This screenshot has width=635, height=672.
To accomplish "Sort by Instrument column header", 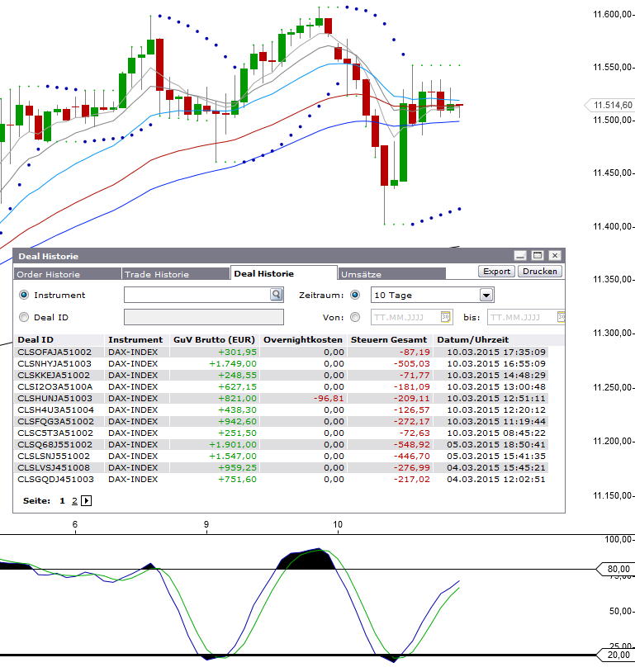I will pos(135,340).
